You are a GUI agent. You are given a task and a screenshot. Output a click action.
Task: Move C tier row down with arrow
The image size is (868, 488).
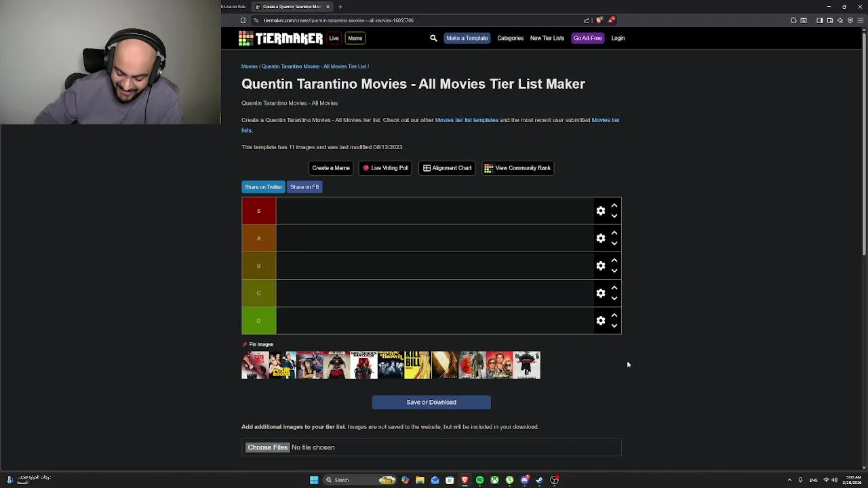click(614, 299)
